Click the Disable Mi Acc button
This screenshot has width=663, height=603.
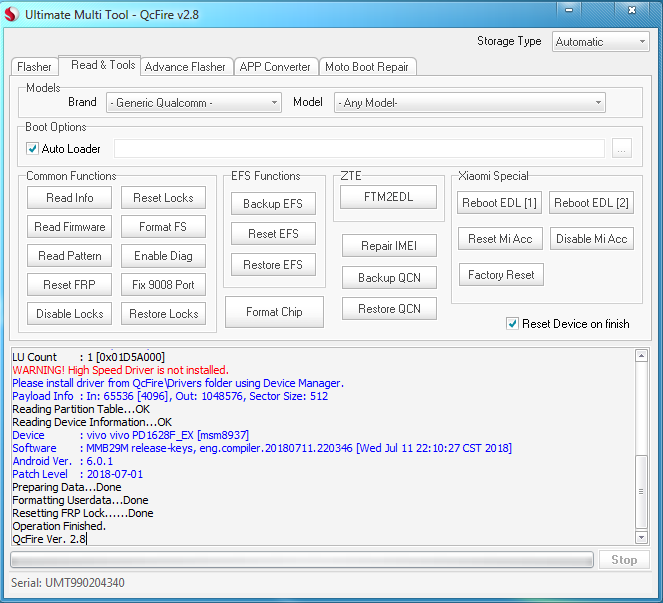592,239
